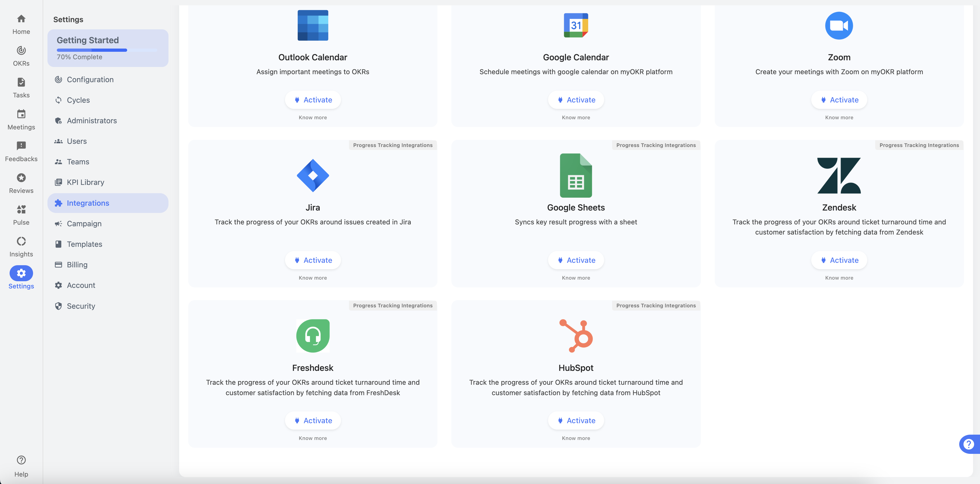Click Know more under Freshdesk
The height and width of the screenshot is (484, 980).
(313, 438)
